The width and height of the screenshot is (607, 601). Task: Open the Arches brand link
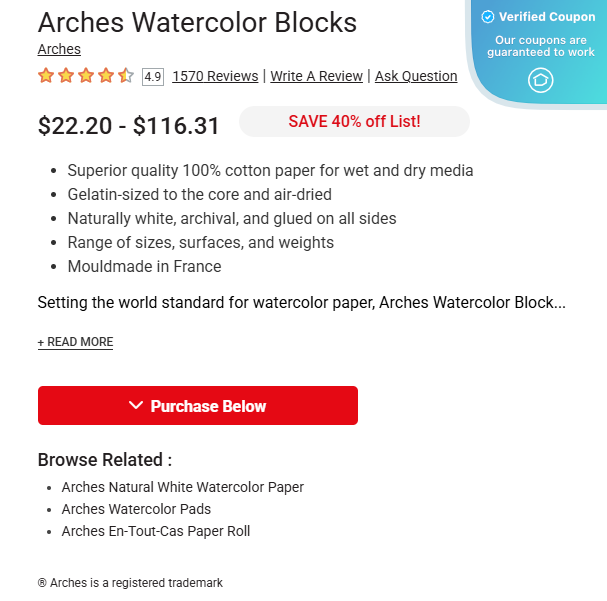(x=59, y=49)
